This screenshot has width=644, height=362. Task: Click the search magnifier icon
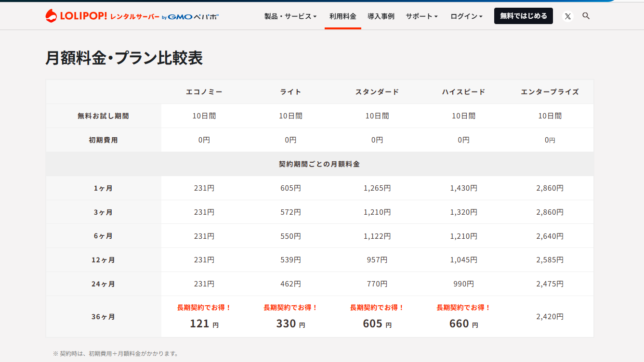(586, 16)
